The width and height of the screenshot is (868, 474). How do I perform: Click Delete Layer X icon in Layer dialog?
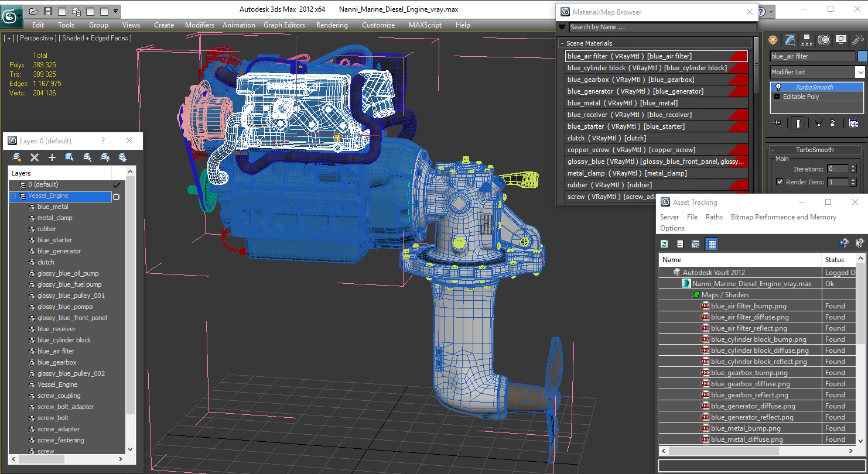coord(35,157)
